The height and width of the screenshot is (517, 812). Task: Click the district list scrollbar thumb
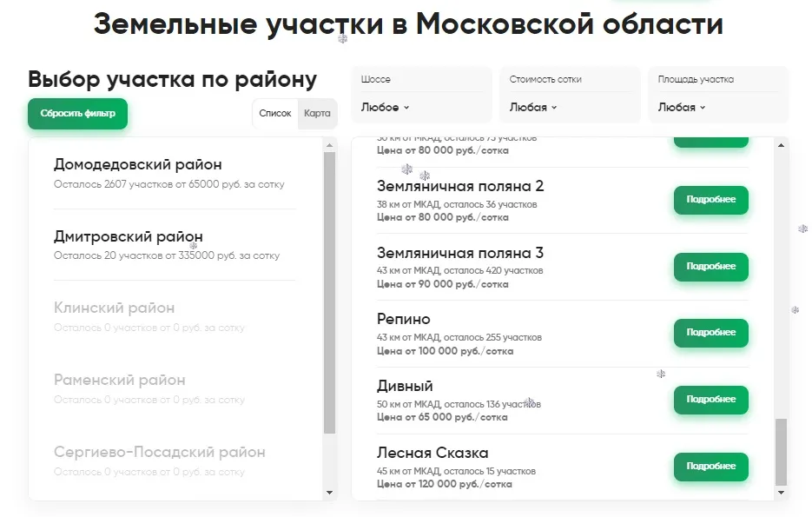click(329, 292)
